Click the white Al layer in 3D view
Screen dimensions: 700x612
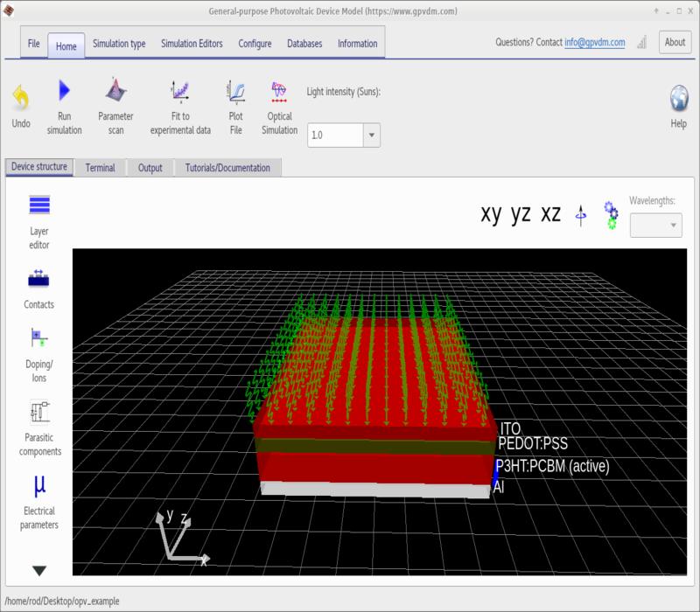[x=375, y=490]
